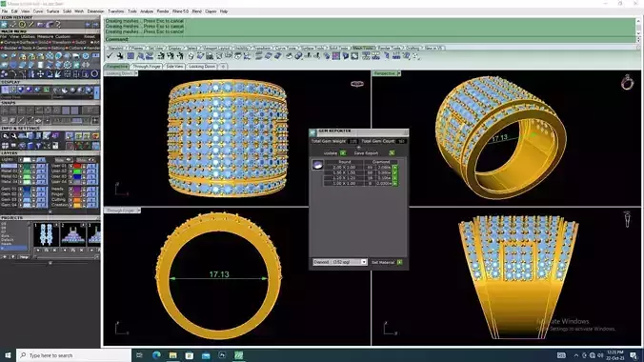The image size is (644, 362).
Task: Open the Surface menu
Action: [52, 11]
